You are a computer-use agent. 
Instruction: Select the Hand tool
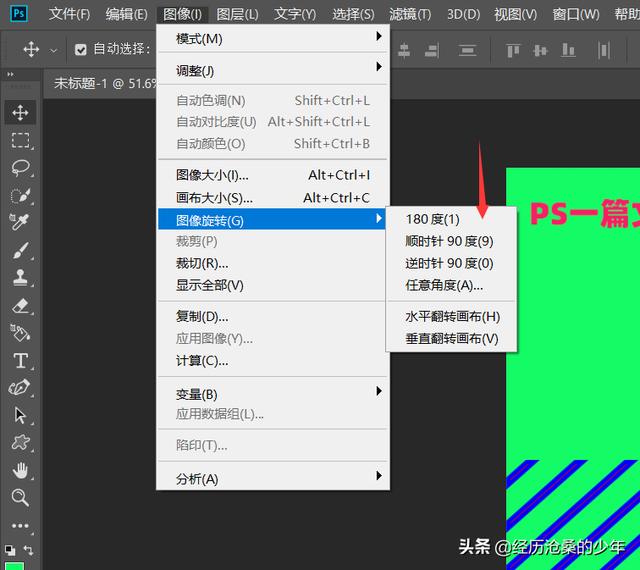point(20,470)
